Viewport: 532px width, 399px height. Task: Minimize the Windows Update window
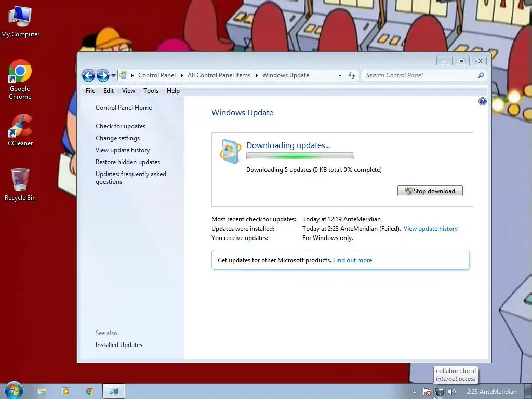pos(444,61)
